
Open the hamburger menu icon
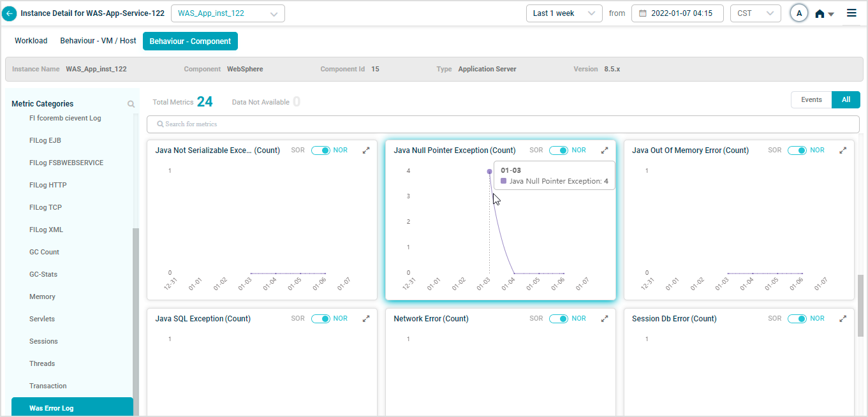point(851,13)
